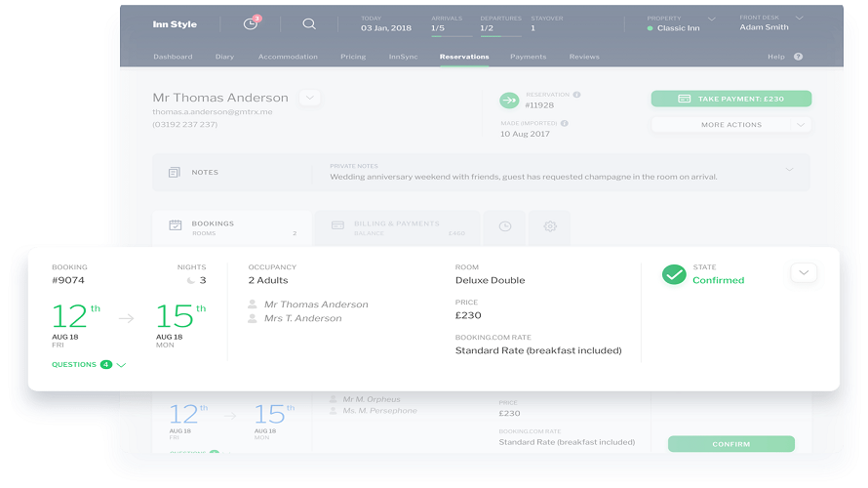The height and width of the screenshot is (488, 868).
Task: Click person icon beside Mr M. Orpheus
Action: pos(334,399)
